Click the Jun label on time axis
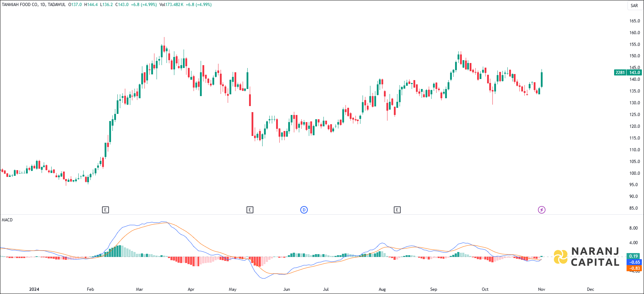The image size is (644, 294). [286, 289]
